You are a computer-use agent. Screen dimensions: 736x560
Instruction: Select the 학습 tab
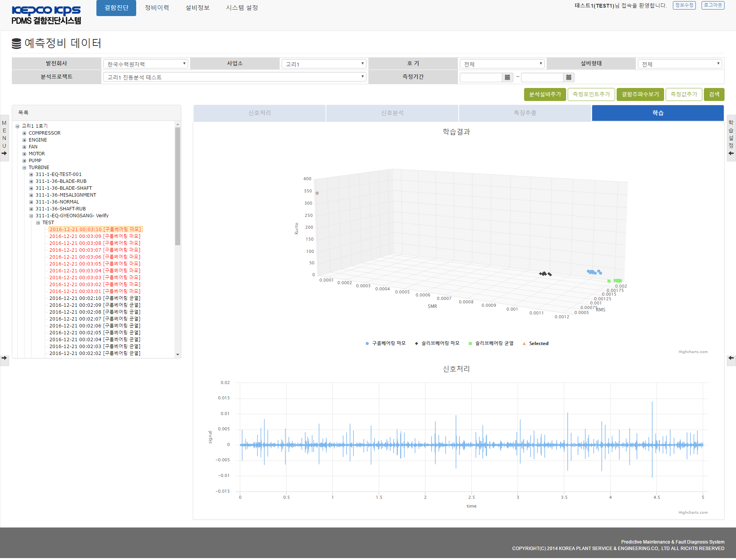tap(658, 113)
